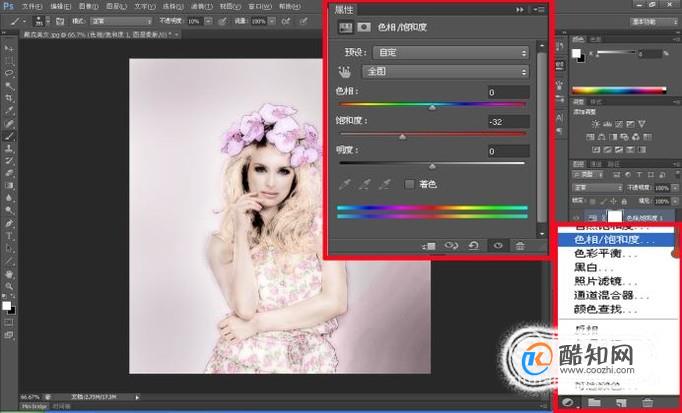The width and height of the screenshot is (682, 413).
Task: Toggle the brush panel button
Action: 60,21
